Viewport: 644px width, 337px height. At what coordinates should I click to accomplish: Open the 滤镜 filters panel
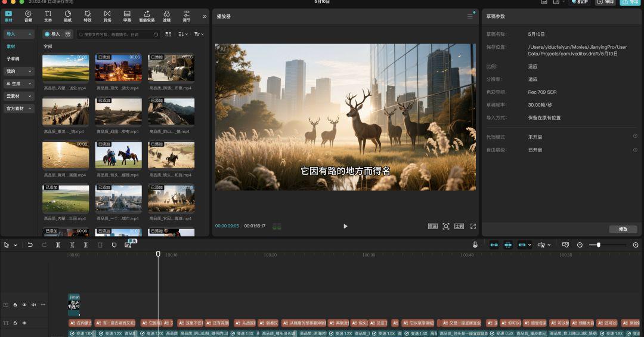[x=167, y=16]
